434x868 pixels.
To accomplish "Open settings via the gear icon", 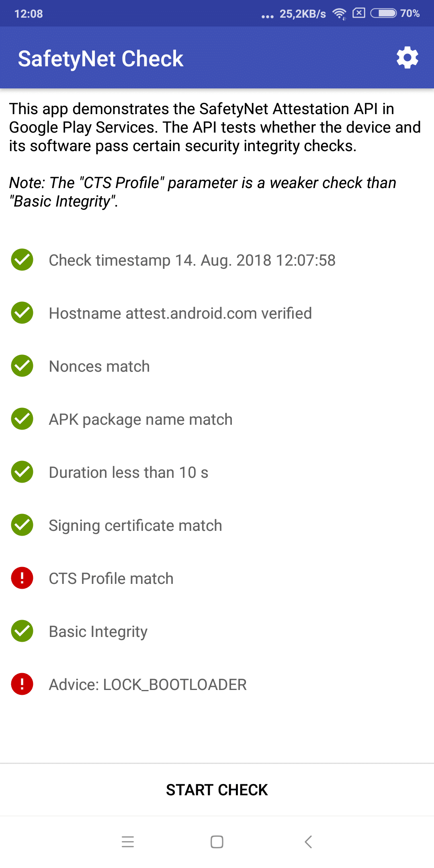I will 407,58.
